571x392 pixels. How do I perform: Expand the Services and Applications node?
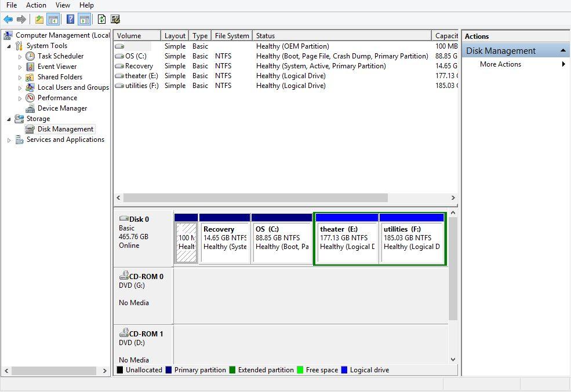pos(9,140)
